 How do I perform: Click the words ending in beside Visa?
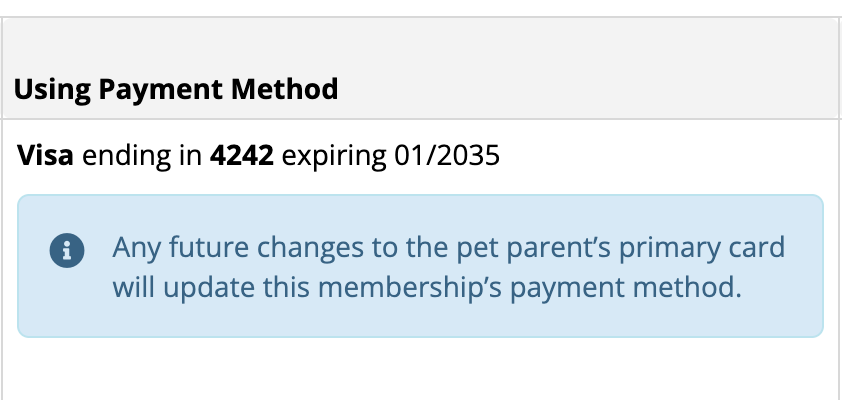click(142, 157)
